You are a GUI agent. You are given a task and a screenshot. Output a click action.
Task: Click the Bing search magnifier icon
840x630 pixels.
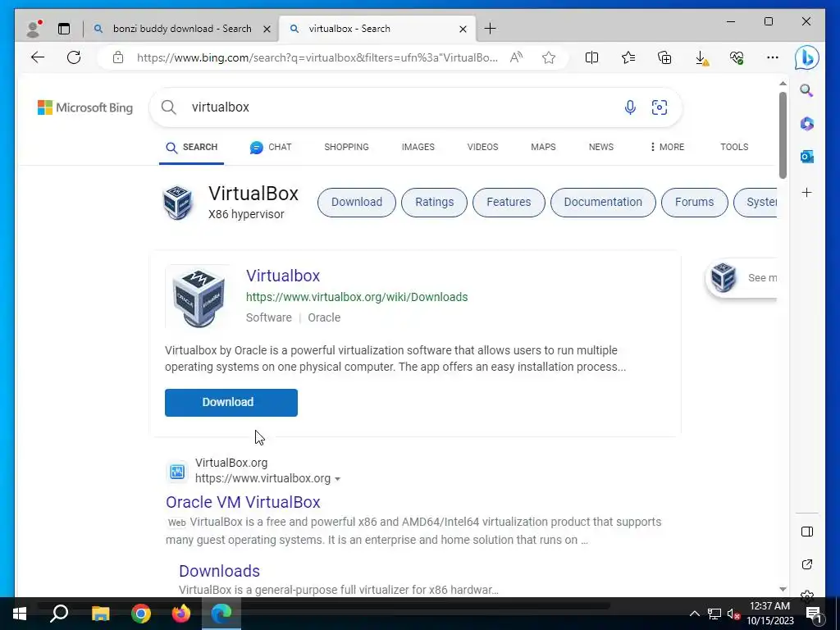pyautogui.click(x=169, y=107)
